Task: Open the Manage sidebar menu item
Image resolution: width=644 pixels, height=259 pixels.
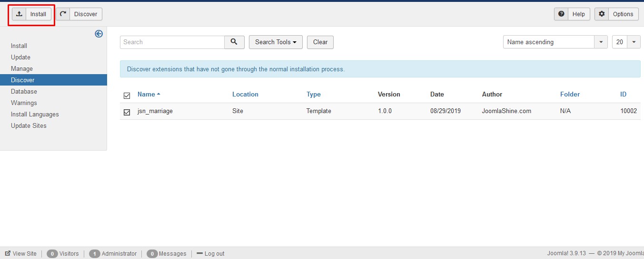Action: [x=22, y=69]
